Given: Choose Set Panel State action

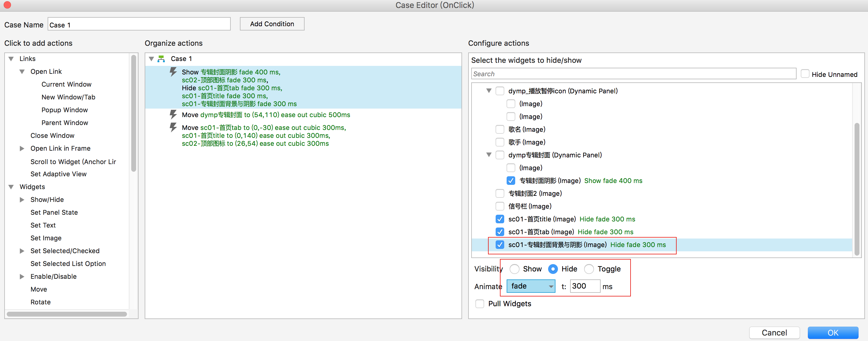Looking at the screenshot, I should (54, 212).
